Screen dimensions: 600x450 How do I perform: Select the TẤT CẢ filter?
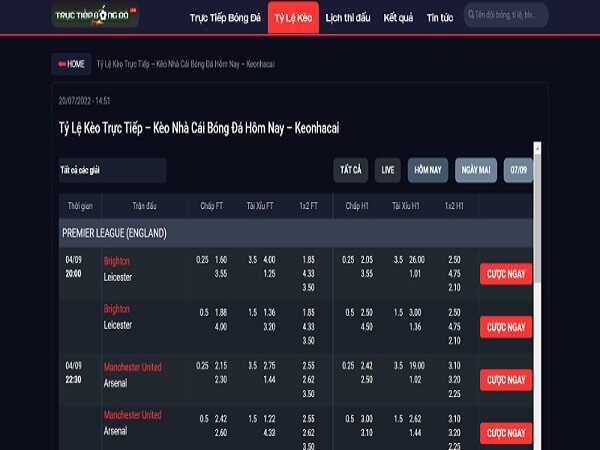pos(351,170)
